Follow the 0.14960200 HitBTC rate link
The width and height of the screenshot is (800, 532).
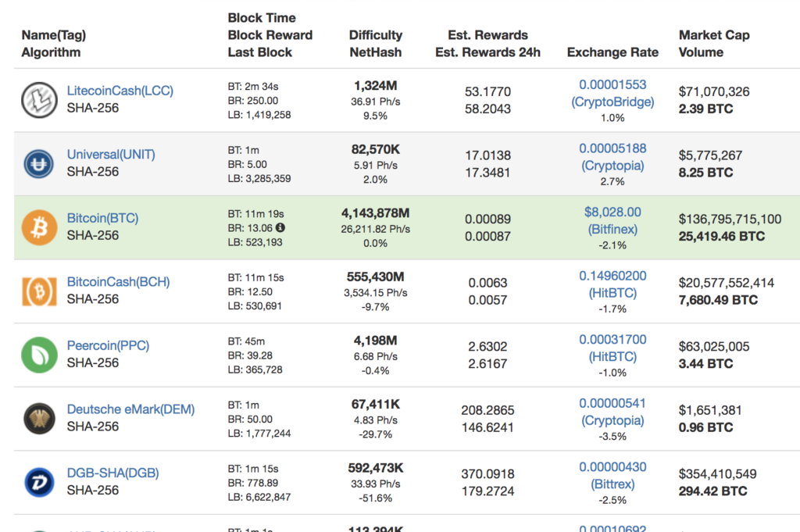click(x=612, y=284)
